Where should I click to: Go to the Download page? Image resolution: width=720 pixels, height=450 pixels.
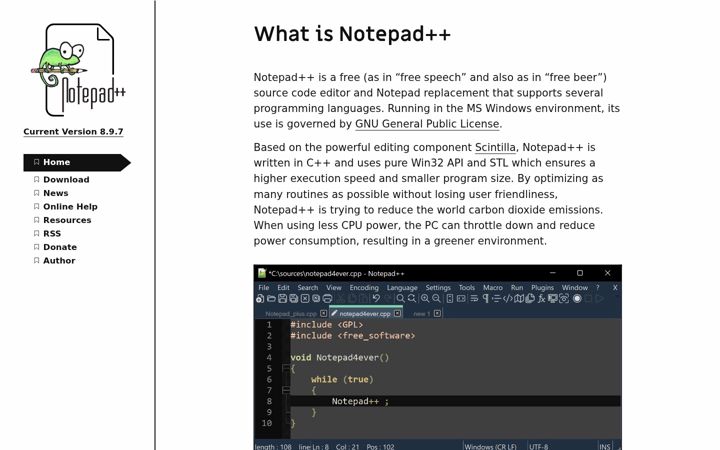66,180
